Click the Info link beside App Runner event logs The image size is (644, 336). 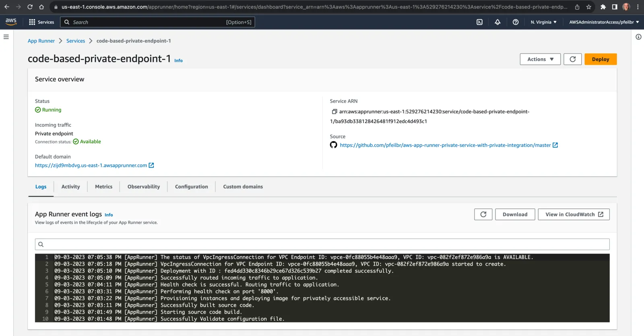tap(109, 215)
